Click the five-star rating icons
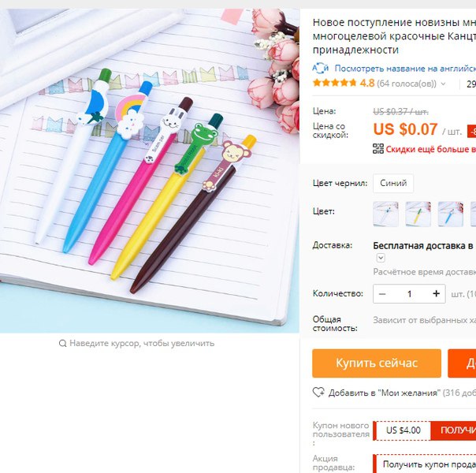Screen dimensions: 476x473 (334, 83)
